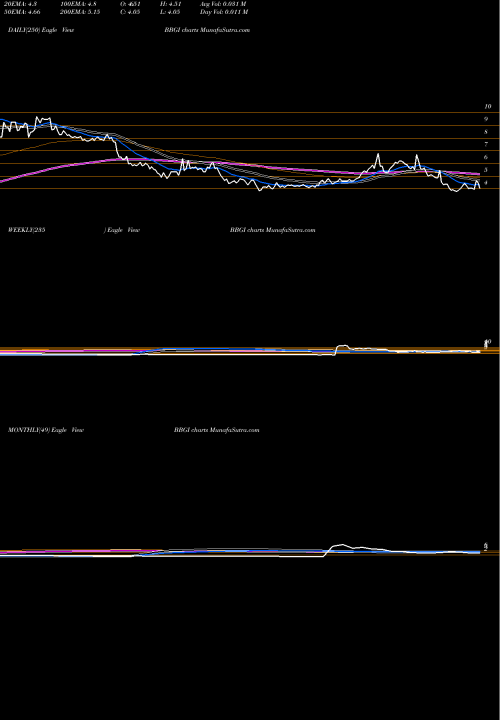Image resolution: width=500 pixels, height=720 pixels.
Task: Click the price axis label 8
Action: [486, 132]
